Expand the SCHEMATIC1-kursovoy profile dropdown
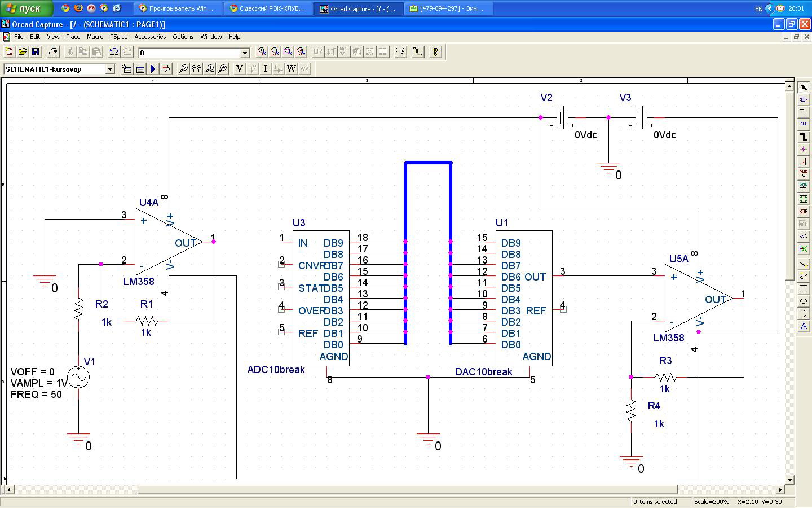This screenshot has height=508, width=812. (x=110, y=69)
